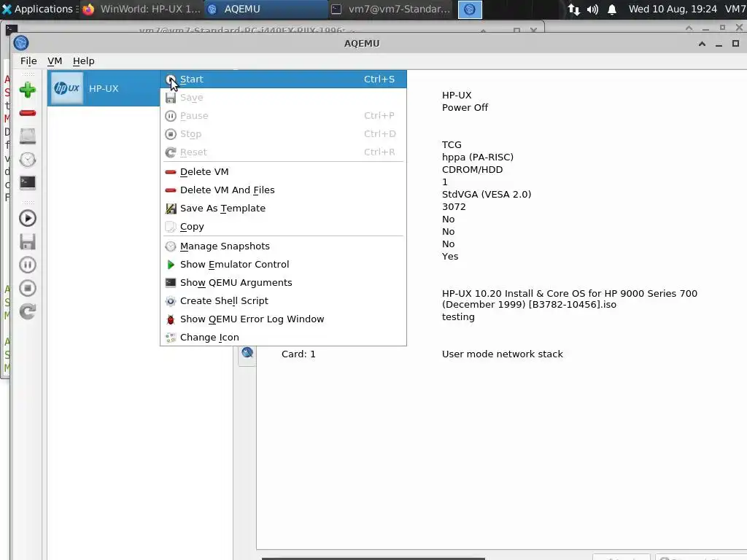Click the blue globe taskbar button
Screen dimensions: 747x560
click(x=470, y=9)
